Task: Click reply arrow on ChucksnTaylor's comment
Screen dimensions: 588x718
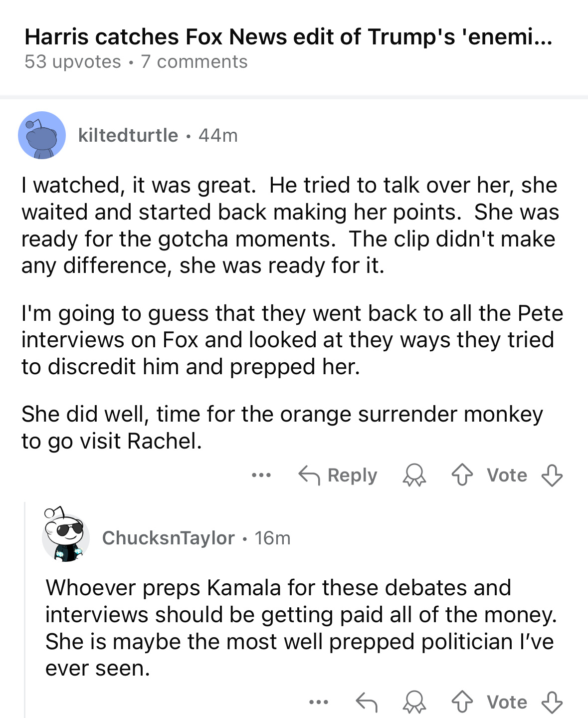Action: [367, 702]
